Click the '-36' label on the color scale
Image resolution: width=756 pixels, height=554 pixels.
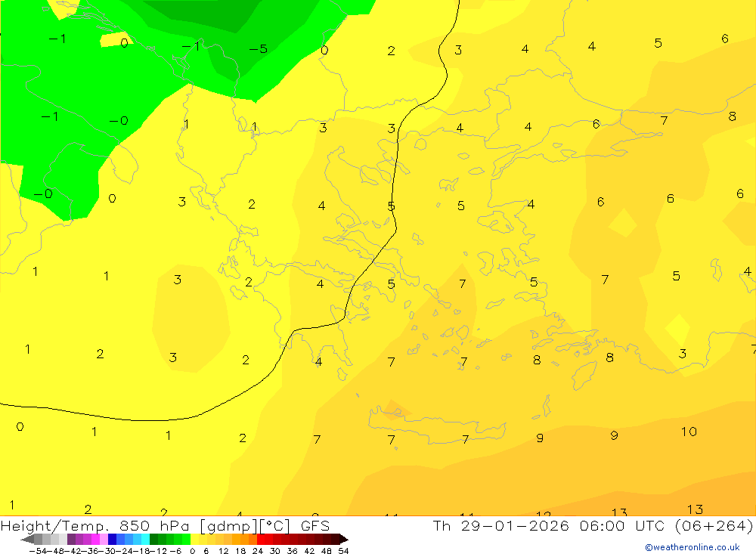90,551
